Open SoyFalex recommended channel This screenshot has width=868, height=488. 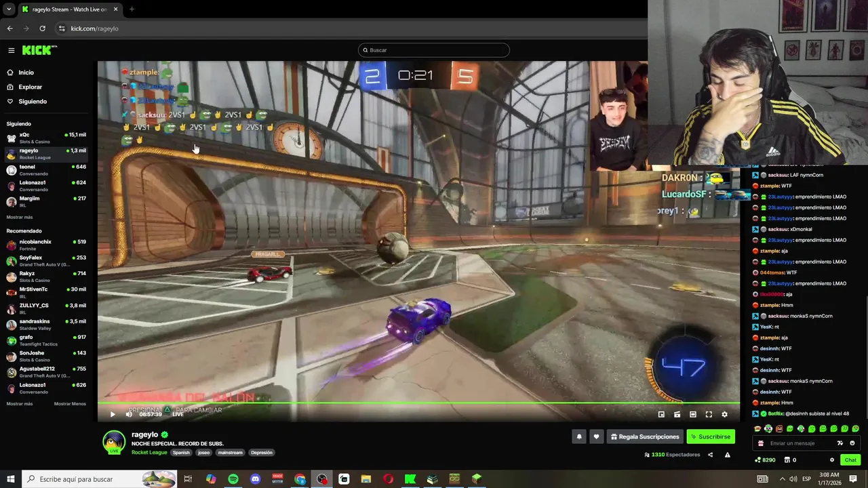point(46,261)
